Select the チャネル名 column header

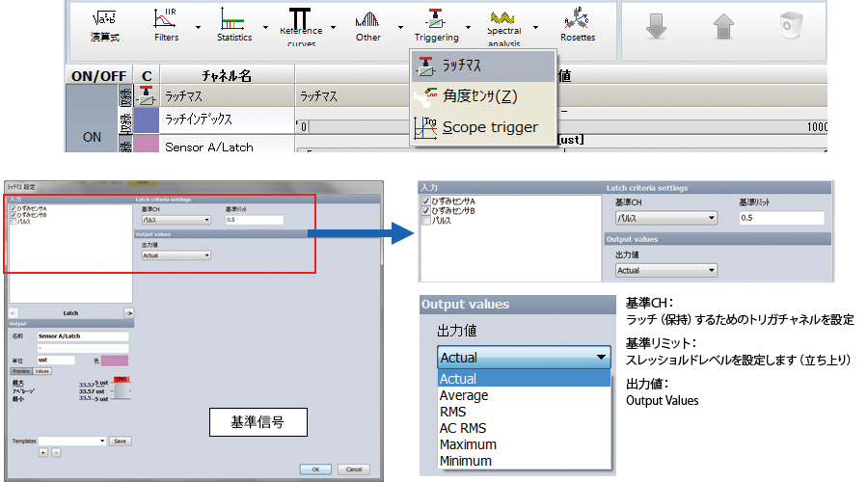227,75
